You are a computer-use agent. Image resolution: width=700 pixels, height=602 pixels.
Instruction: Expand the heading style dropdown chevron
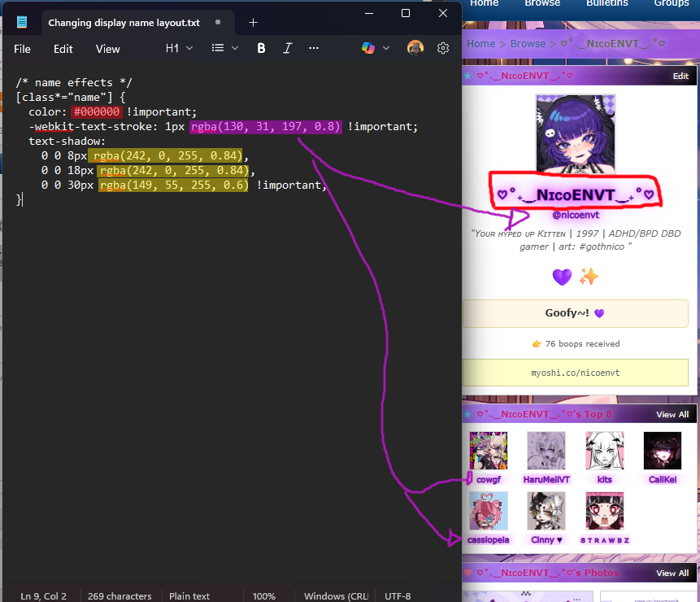[189, 48]
